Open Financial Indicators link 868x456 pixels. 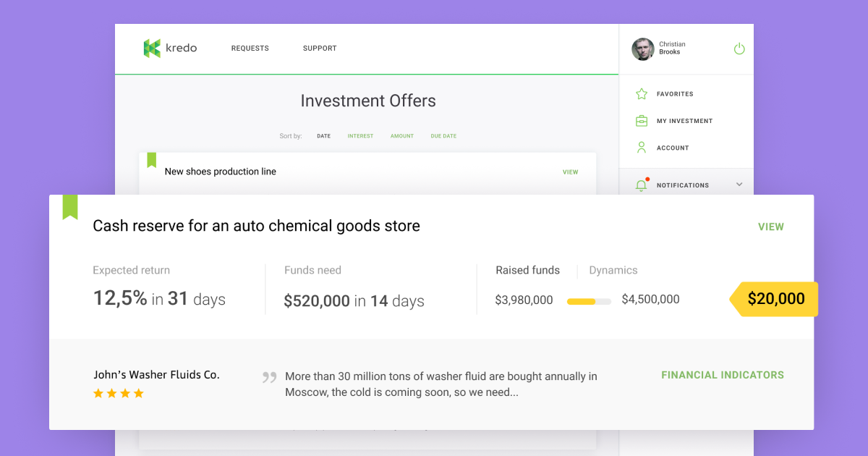tap(722, 375)
